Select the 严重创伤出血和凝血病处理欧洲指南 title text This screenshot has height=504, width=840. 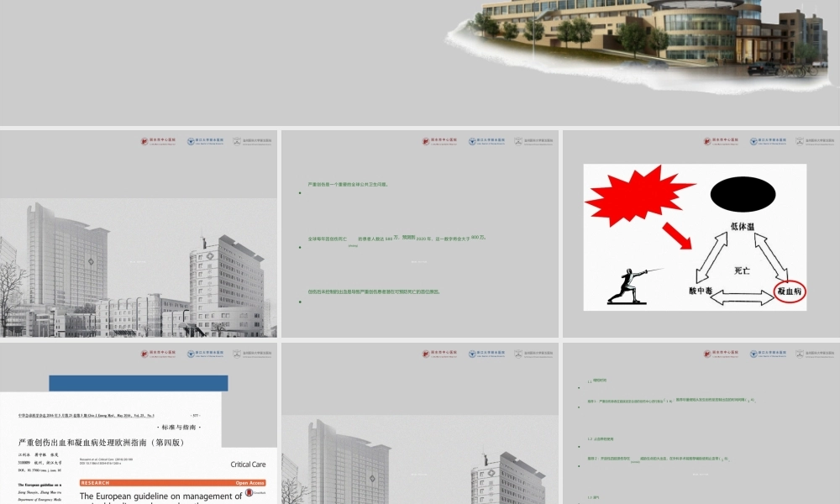101,442
